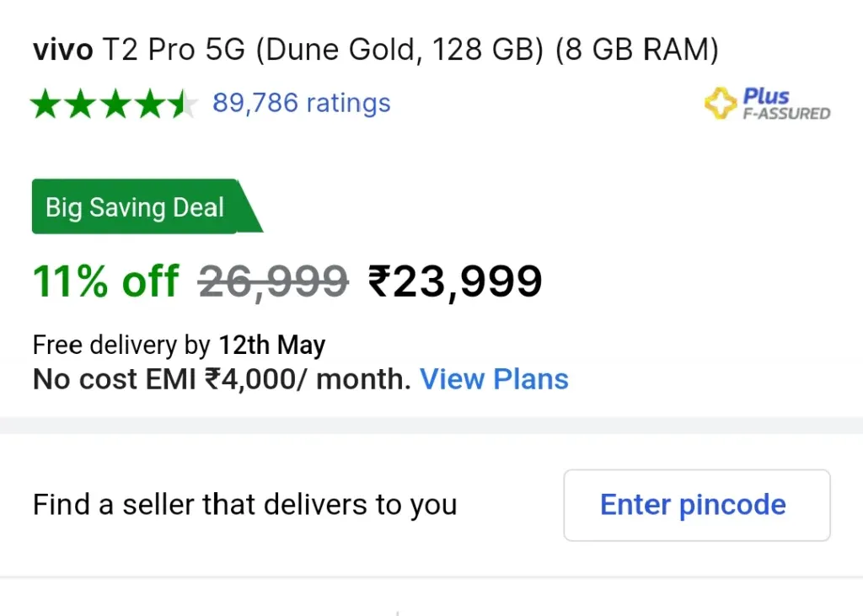Click Find a seller that delivers to you
Screen dimensions: 863x616
point(245,505)
